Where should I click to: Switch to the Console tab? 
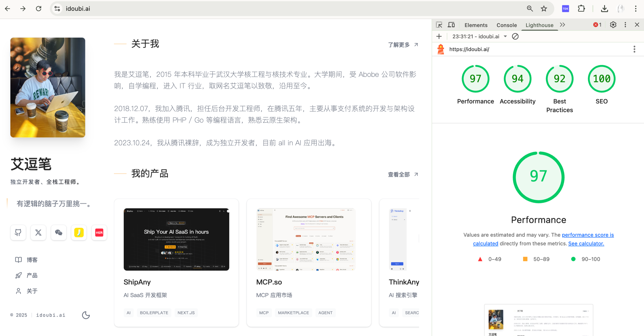tap(507, 25)
